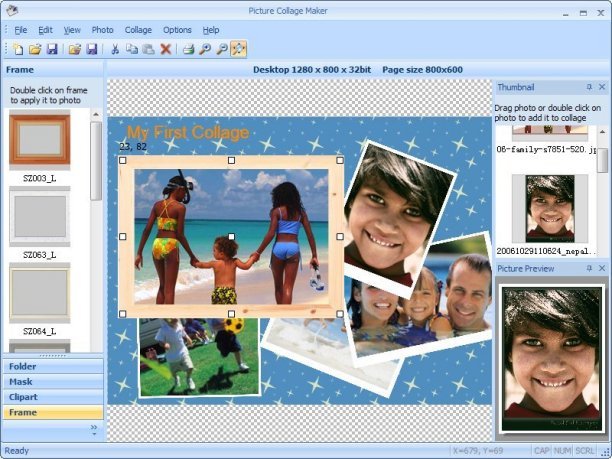Click the top-center handle of selected photo

click(x=231, y=160)
